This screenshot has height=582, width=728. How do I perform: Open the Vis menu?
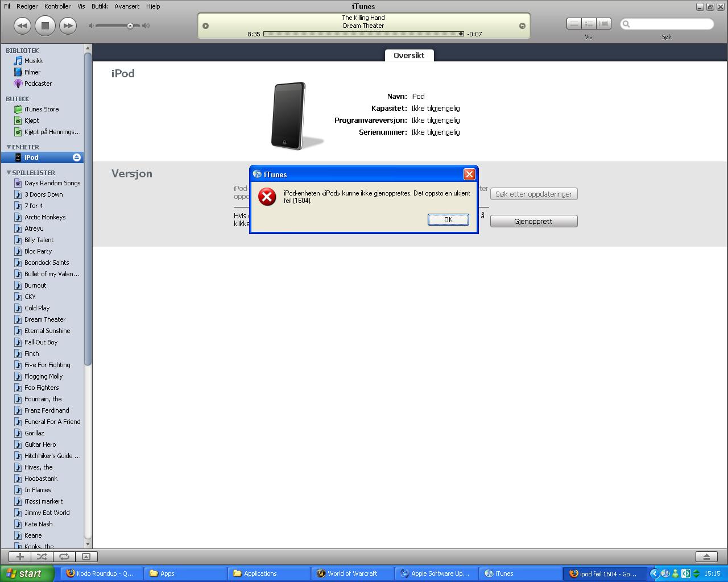[81, 6]
